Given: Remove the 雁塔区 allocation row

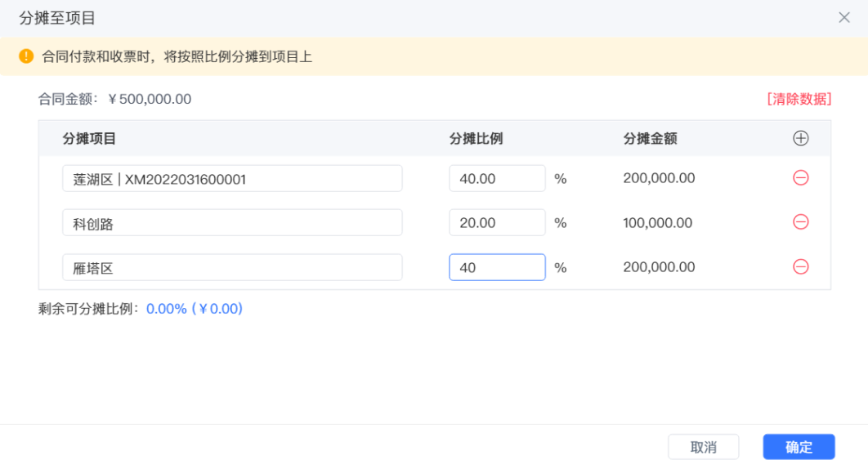Looking at the screenshot, I should click(800, 267).
